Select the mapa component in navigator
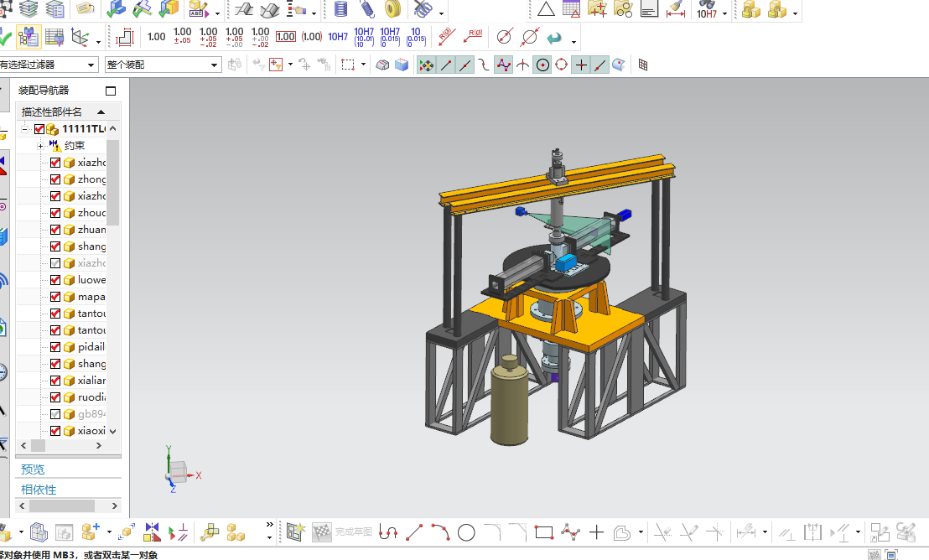Image resolution: width=929 pixels, height=560 pixels. click(91, 296)
